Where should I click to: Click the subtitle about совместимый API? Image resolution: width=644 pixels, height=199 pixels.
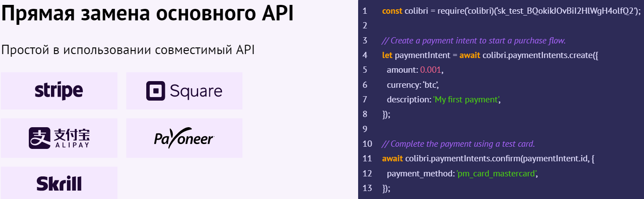coord(128,50)
